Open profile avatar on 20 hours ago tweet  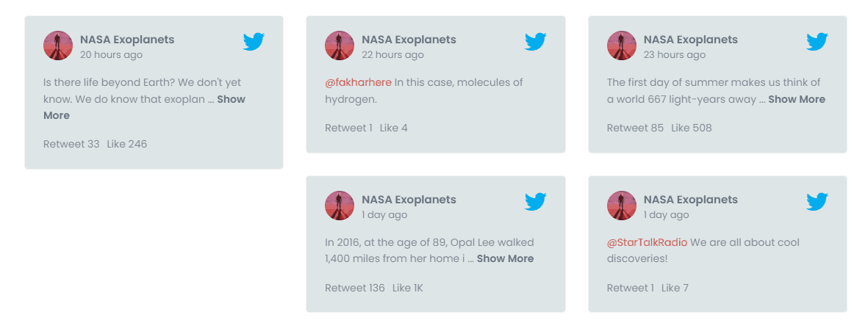coord(58,46)
